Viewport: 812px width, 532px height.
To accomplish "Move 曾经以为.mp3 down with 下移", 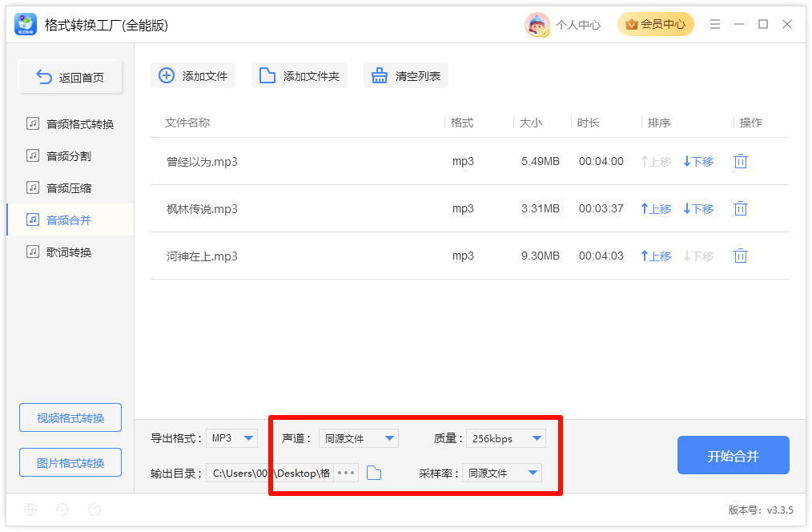I will pos(698,162).
